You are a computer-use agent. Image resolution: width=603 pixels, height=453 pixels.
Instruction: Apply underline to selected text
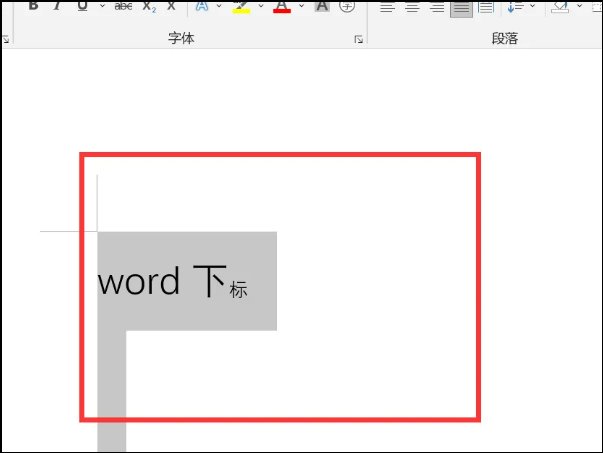point(82,5)
